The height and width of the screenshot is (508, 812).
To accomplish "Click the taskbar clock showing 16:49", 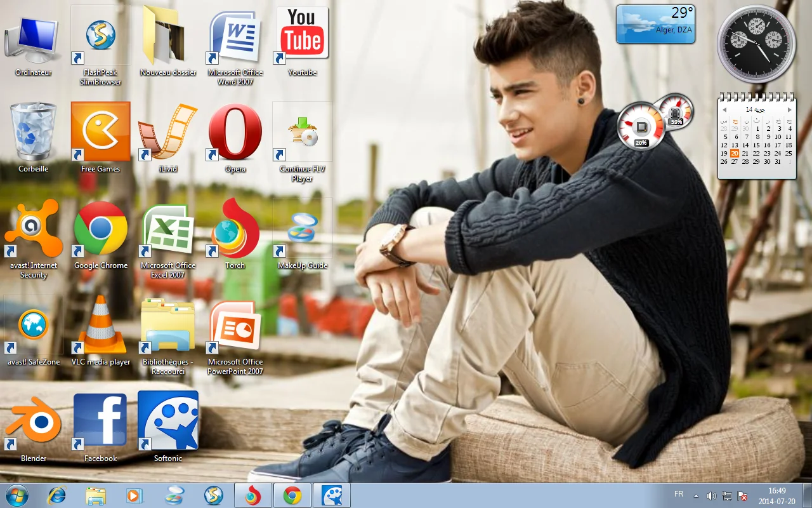I will 776,495.
